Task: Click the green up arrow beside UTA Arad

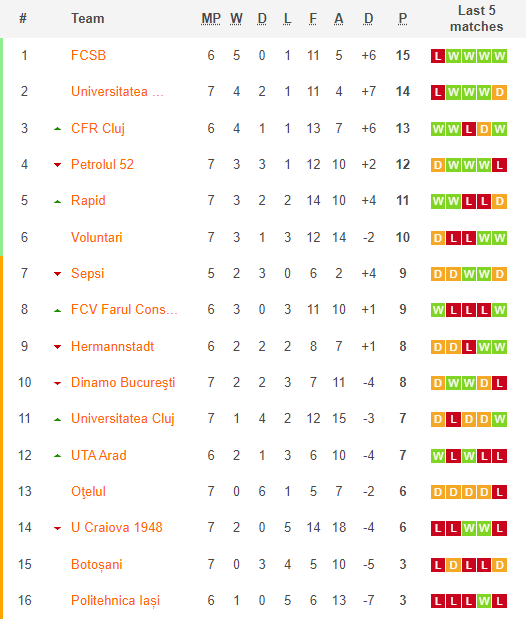Action: point(58,456)
